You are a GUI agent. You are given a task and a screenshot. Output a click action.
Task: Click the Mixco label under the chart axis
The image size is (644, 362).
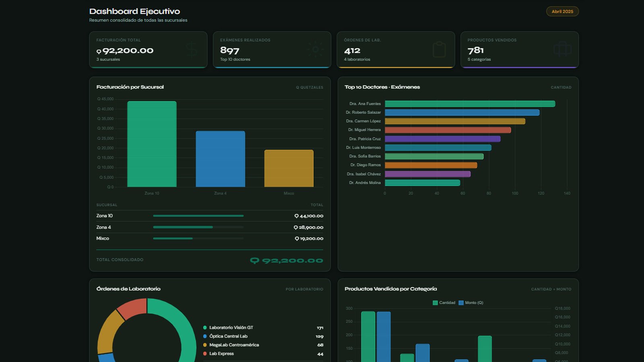click(289, 193)
